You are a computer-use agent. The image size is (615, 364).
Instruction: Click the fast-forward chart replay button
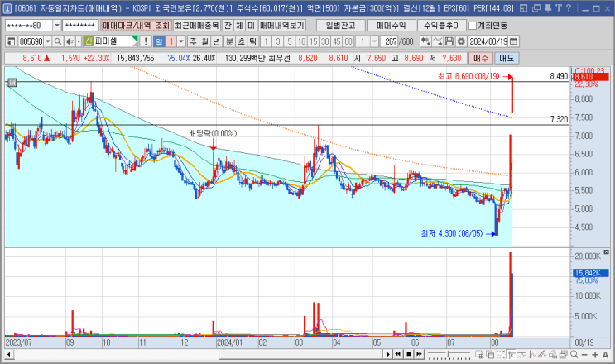coord(419,354)
